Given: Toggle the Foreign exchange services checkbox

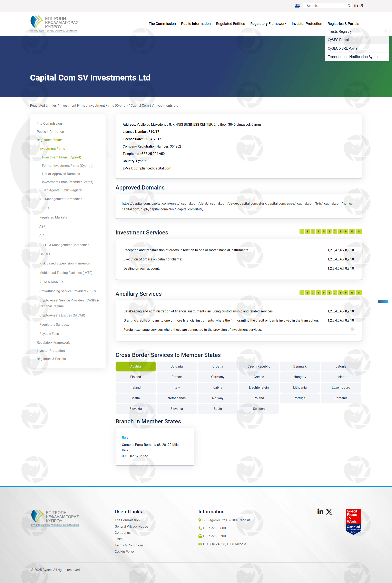Looking at the screenshot, I should (352, 329).
